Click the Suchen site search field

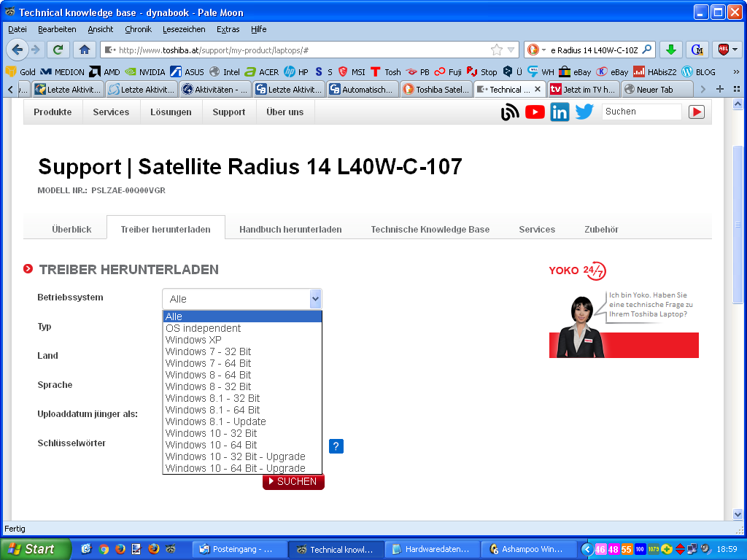(x=641, y=112)
